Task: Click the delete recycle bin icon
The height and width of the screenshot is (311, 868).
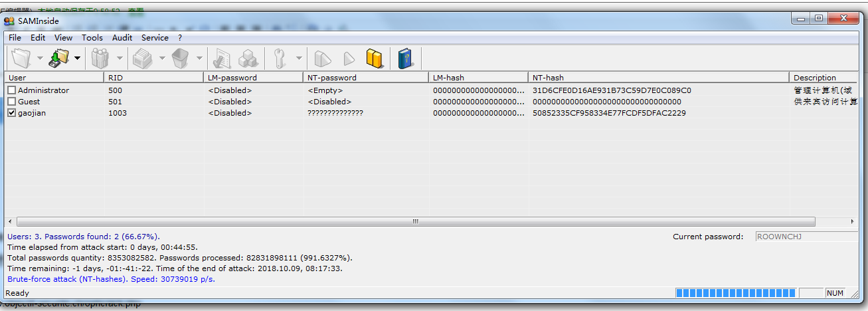Action: (x=180, y=58)
